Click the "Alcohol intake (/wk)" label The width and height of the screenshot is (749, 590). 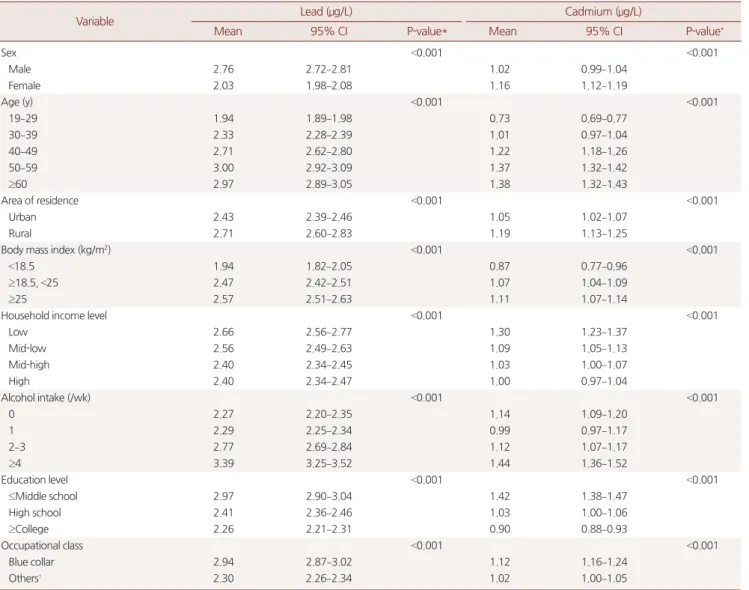[x=45, y=397]
